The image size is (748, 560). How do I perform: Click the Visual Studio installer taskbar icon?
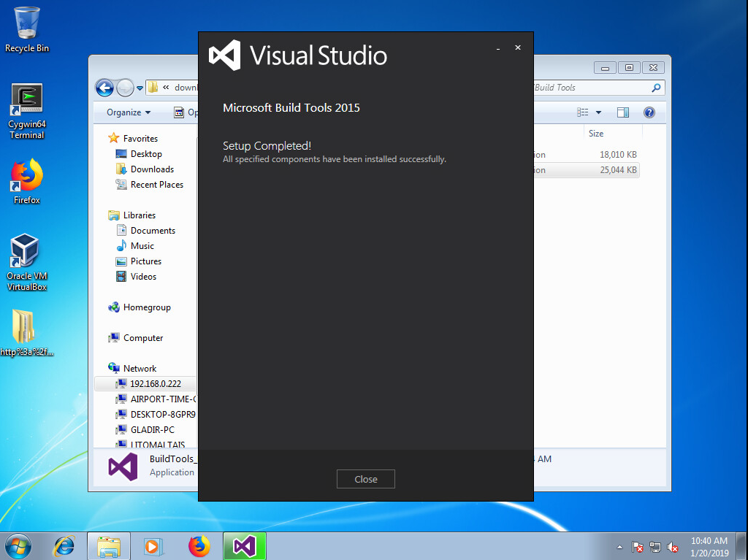pos(245,545)
